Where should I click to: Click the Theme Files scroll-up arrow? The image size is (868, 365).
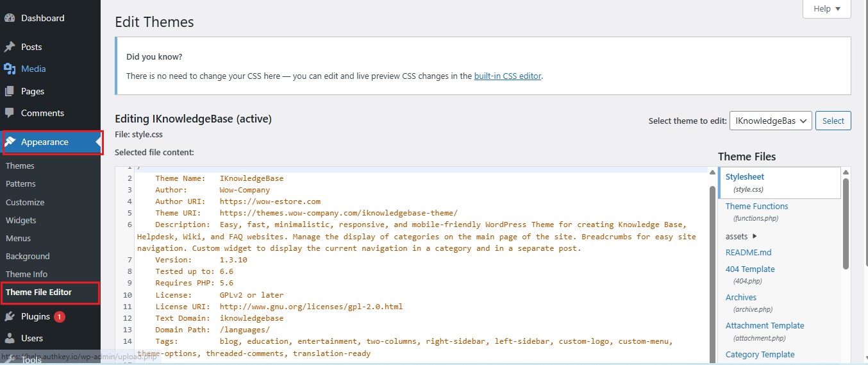coord(846,172)
